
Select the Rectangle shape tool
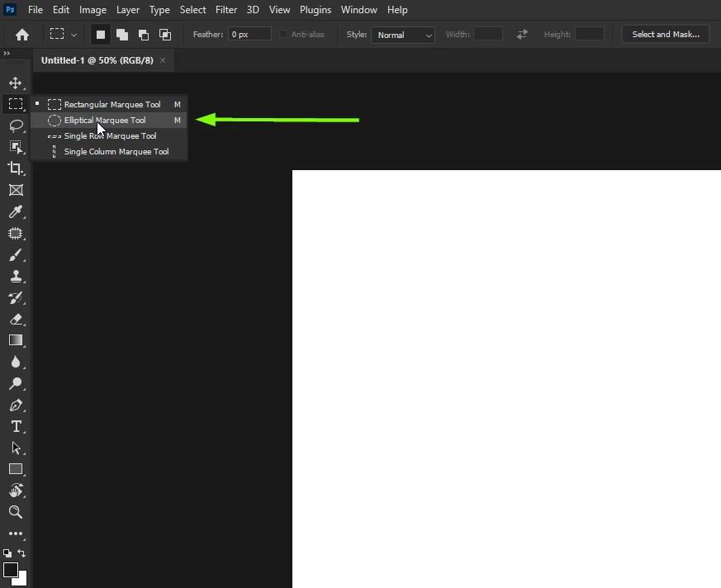click(16, 469)
